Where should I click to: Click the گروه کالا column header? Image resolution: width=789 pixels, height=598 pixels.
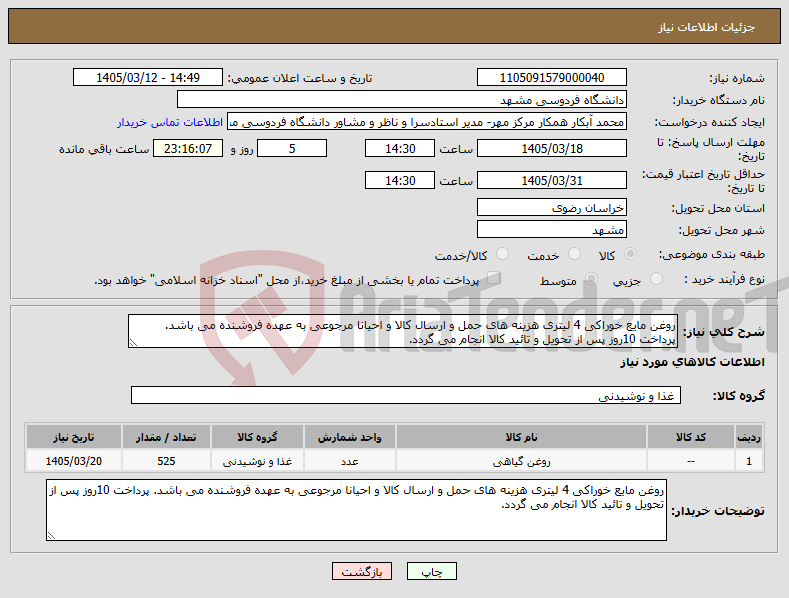257,437
